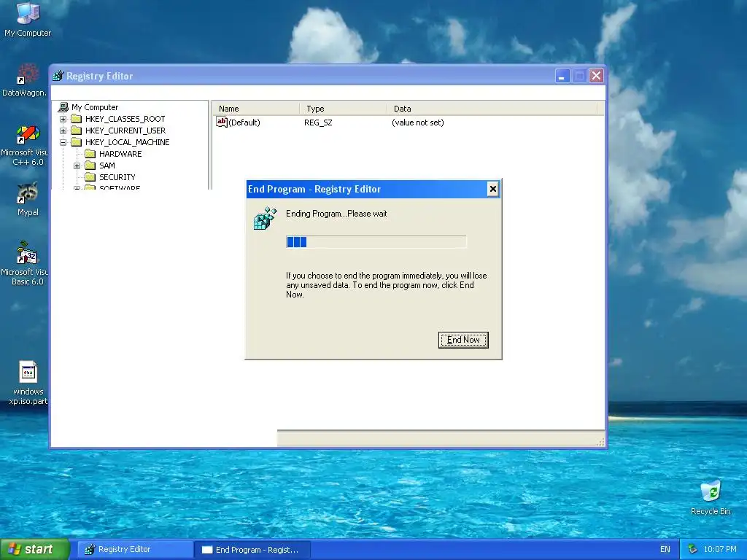Open the DataWagon desktop shortcut
Image resolution: width=747 pixels, height=560 pixels.
(25, 79)
